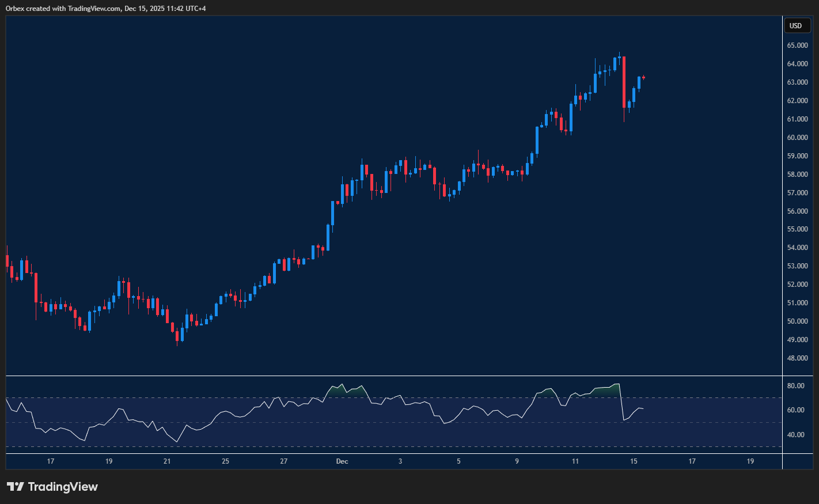Click the 48.000 price axis label
The width and height of the screenshot is (819, 504).
(x=797, y=358)
